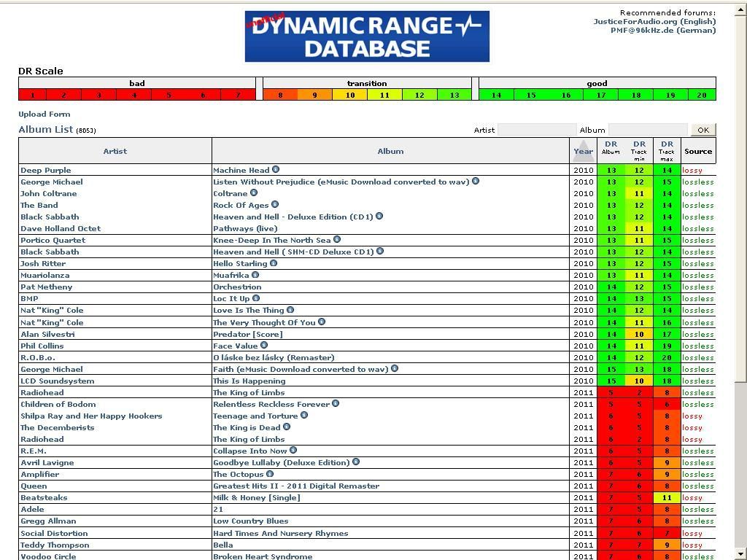The image size is (747, 560).
Task: Click the Source column header
Action: click(698, 152)
